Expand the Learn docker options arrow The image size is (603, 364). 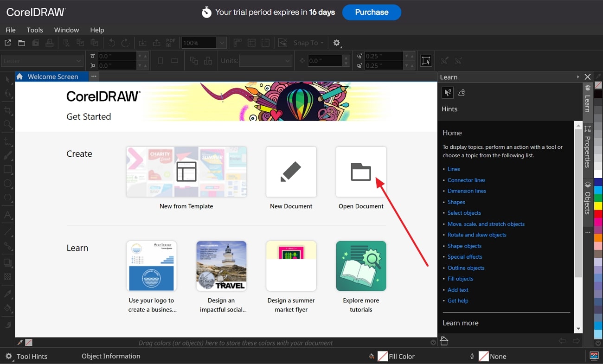click(x=578, y=77)
